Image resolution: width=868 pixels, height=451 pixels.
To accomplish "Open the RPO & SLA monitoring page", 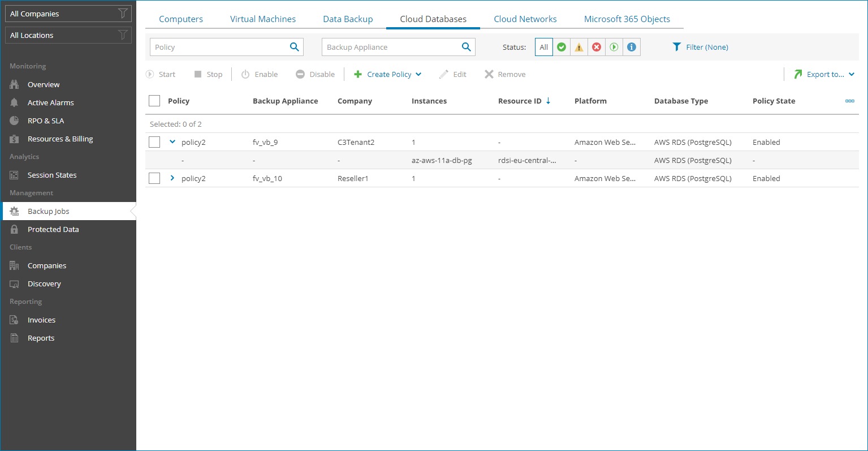I will click(46, 121).
